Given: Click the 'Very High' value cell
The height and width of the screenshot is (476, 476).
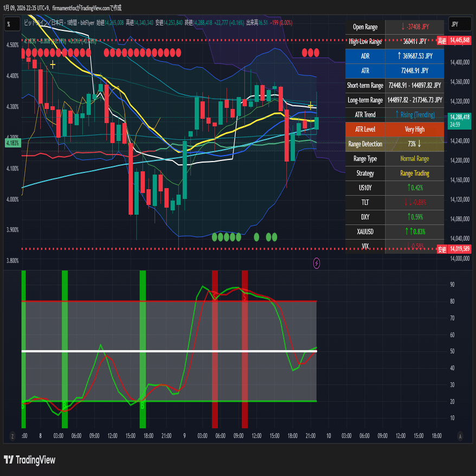Looking at the screenshot, I should tap(415, 130).
